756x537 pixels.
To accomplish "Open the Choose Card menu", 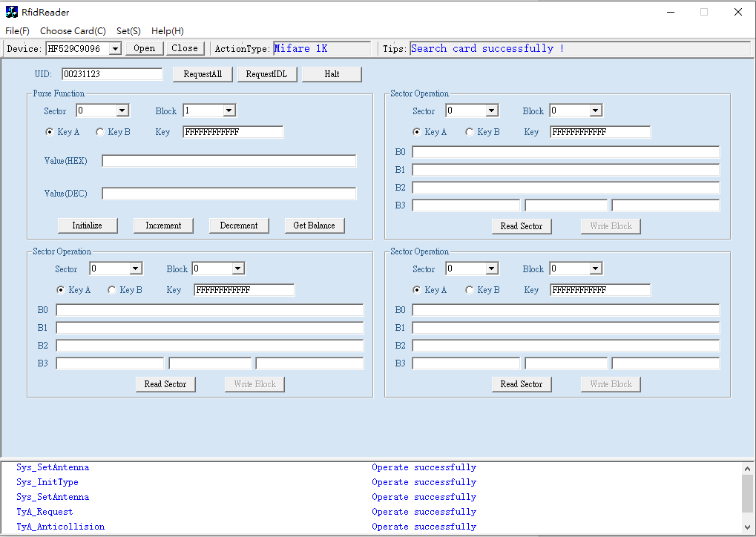I will (x=73, y=31).
